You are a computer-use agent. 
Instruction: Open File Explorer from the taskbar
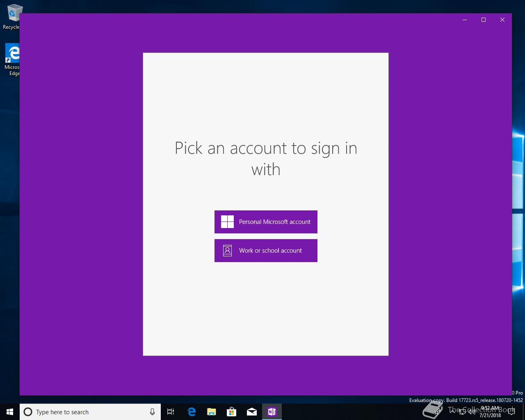[x=212, y=412]
